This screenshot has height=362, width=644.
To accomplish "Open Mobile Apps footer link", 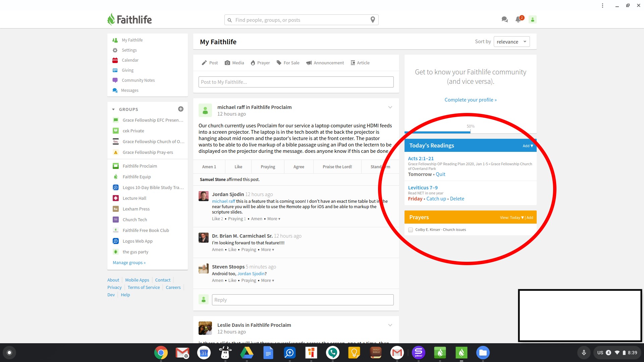I will pos(137,280).
